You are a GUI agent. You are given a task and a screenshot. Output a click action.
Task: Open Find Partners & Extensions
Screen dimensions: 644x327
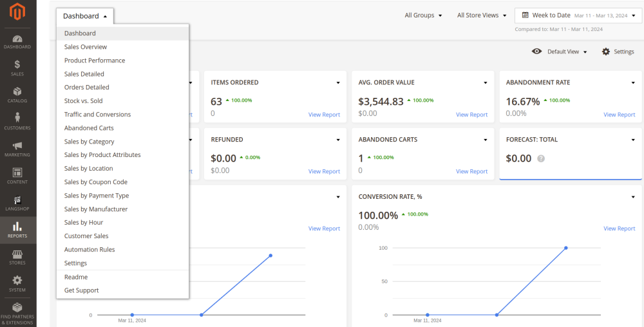click(x=17, y=313)
